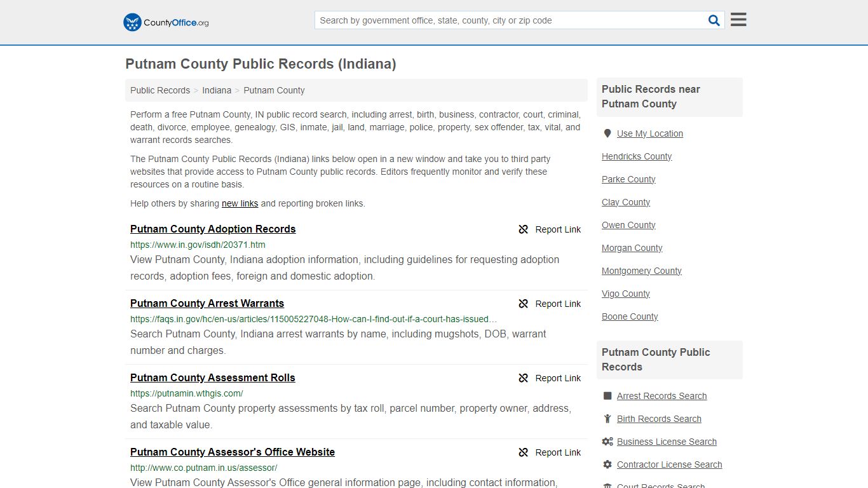The height and width of the screenshot is (488, 868).
Task: Open the hamburger menu
Action: coord(738,20)
